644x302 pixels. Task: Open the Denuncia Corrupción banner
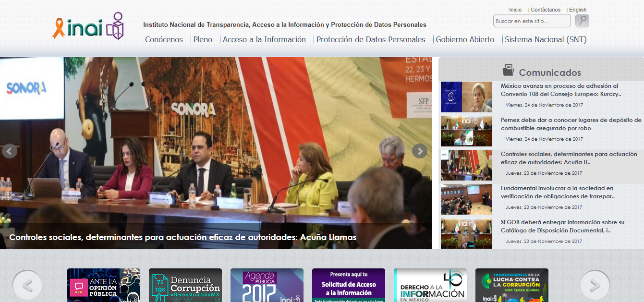[185, 285]
